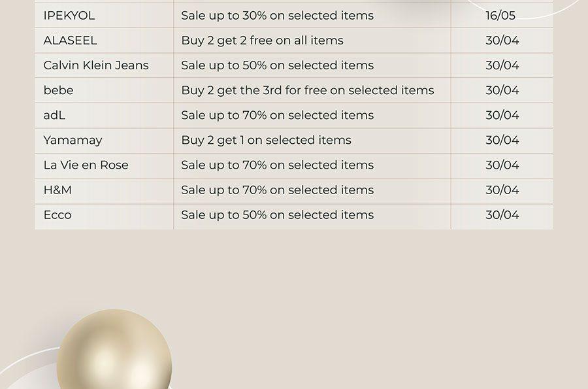Click H&M's 30/04 end date
The height and width of the screenshot is (389, 588).
[x=502, y=190]
